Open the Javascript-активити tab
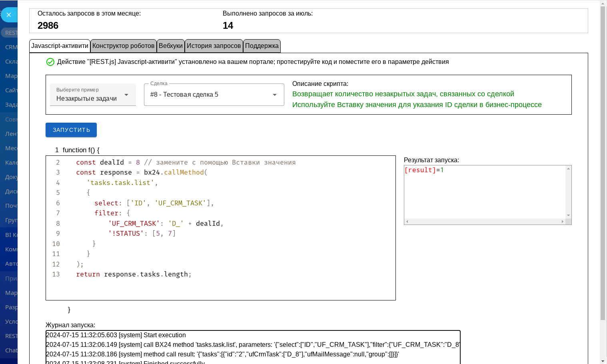The width and height of the screenshot is (607, 364). coord(60,46)
